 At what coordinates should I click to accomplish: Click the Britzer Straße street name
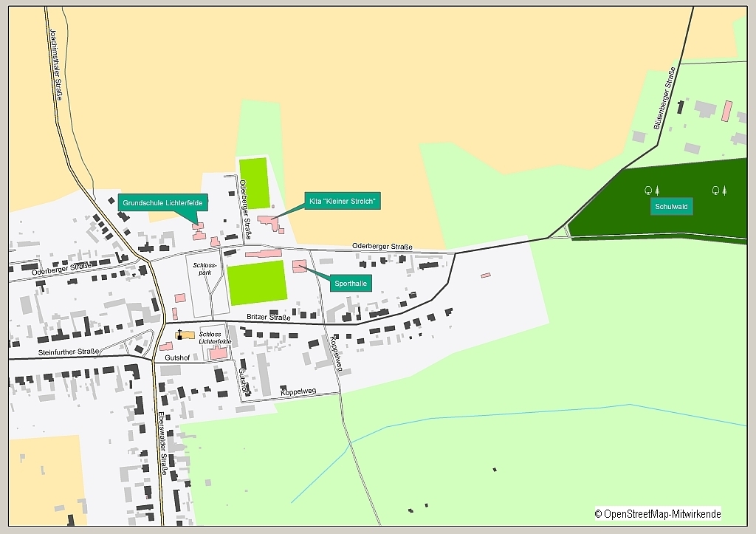[x=269, y=317]
